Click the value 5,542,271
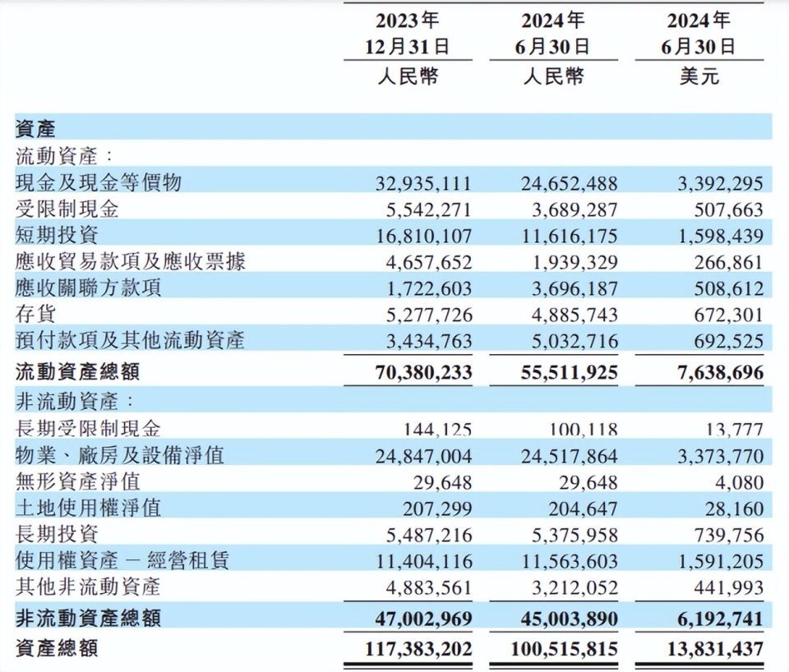 click(429, 209)
